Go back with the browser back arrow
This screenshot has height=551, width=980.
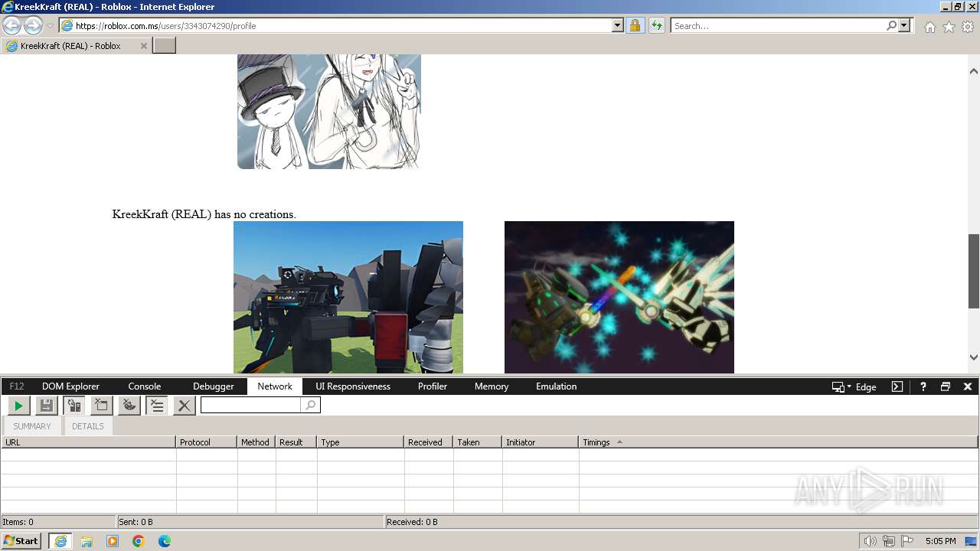tap(12, 25)
